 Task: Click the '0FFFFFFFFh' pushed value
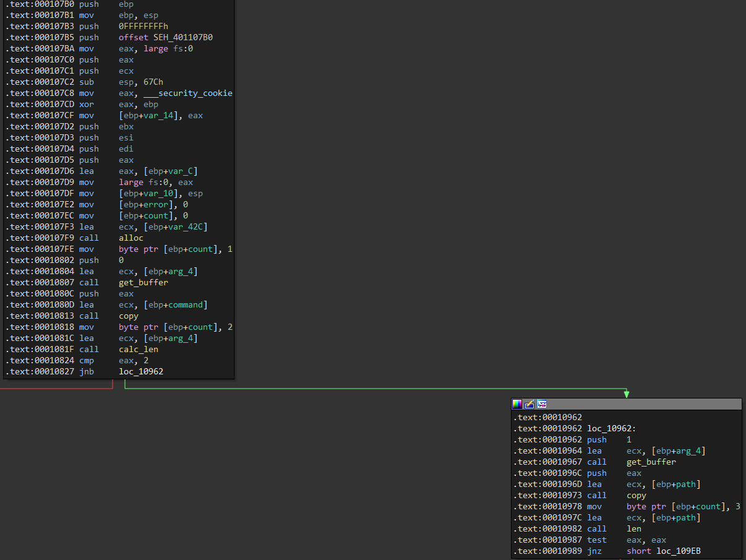pyautogui.click(x=144, y=27)
